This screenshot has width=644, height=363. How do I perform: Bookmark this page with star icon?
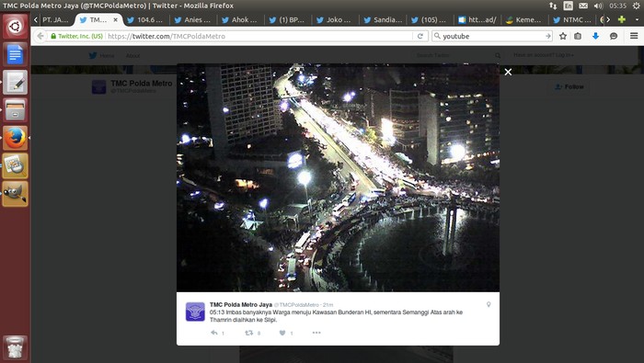pos(563,36)
